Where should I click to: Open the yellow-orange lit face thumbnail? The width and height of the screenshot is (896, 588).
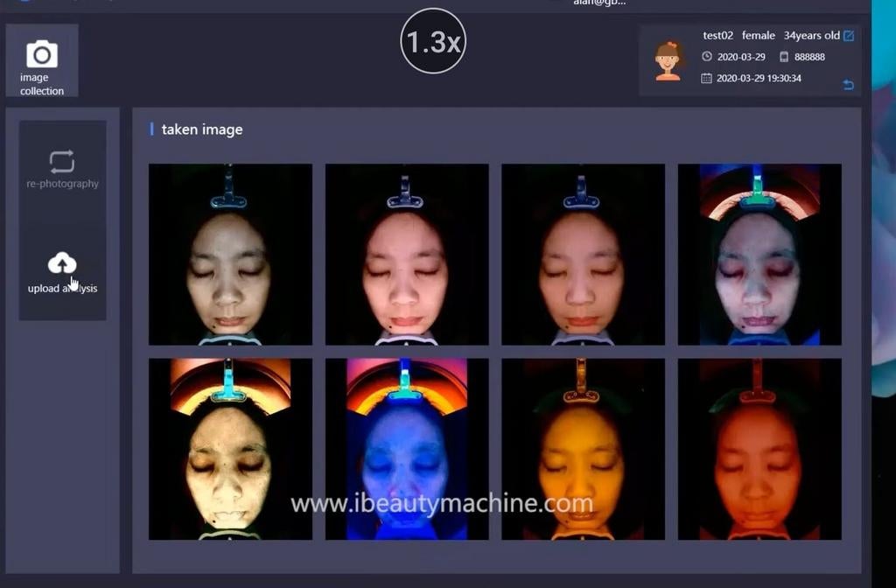583,449
